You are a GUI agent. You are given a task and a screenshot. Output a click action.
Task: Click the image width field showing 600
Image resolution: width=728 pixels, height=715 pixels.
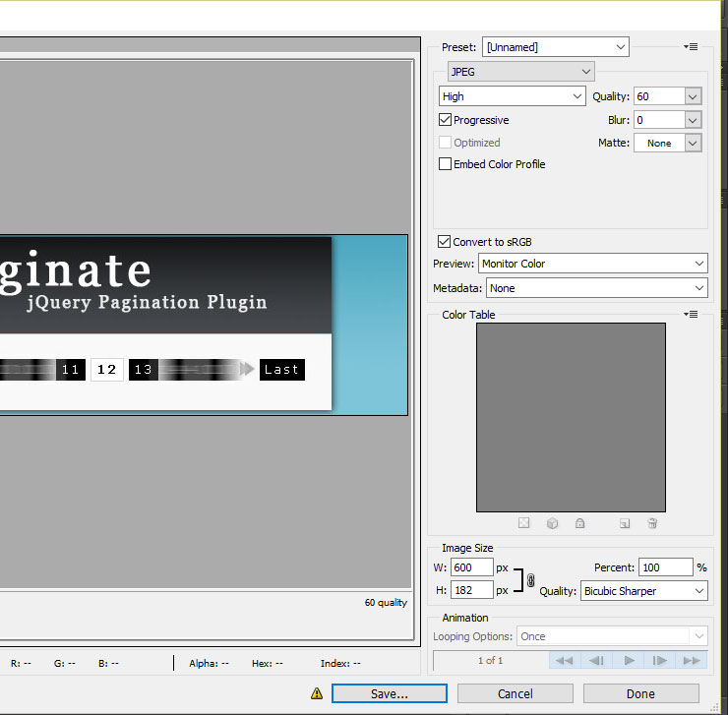[x=471, y=567]
